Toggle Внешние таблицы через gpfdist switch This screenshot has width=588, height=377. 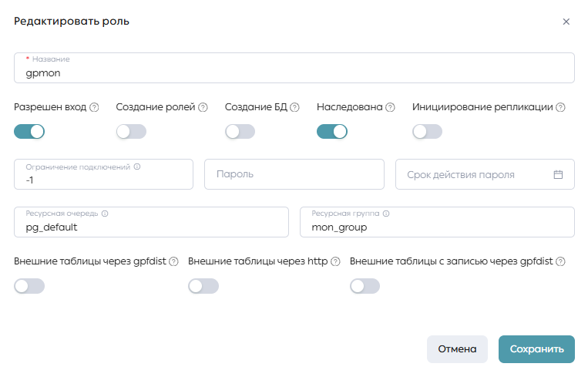click(x=29, y=286)
